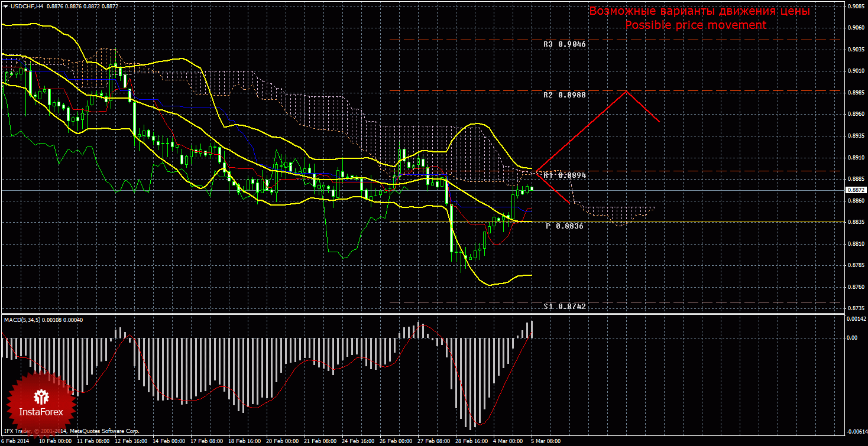This screenshot has width=868, height=446.
Task: Click 0.8860 on the price scale
Action: (856, 201)
